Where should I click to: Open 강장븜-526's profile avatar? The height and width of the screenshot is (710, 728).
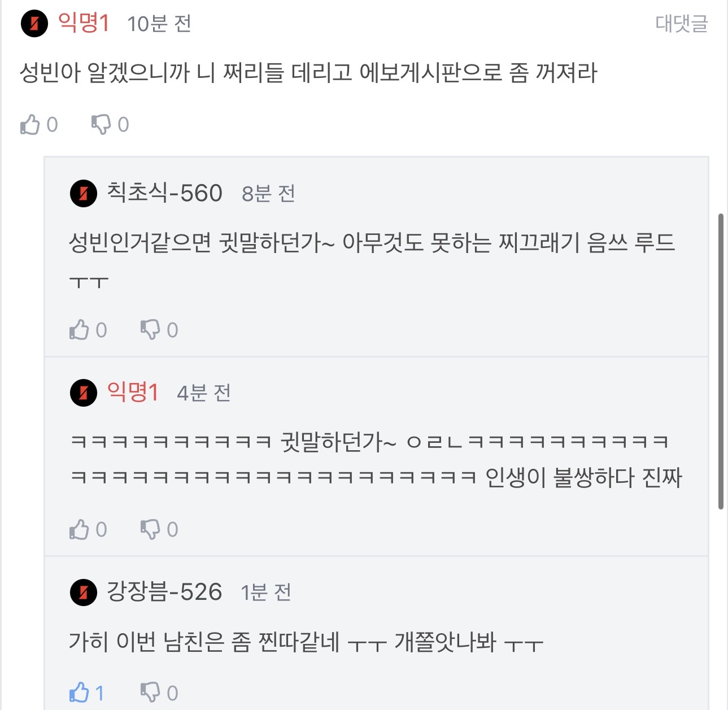tap(84, 593)
